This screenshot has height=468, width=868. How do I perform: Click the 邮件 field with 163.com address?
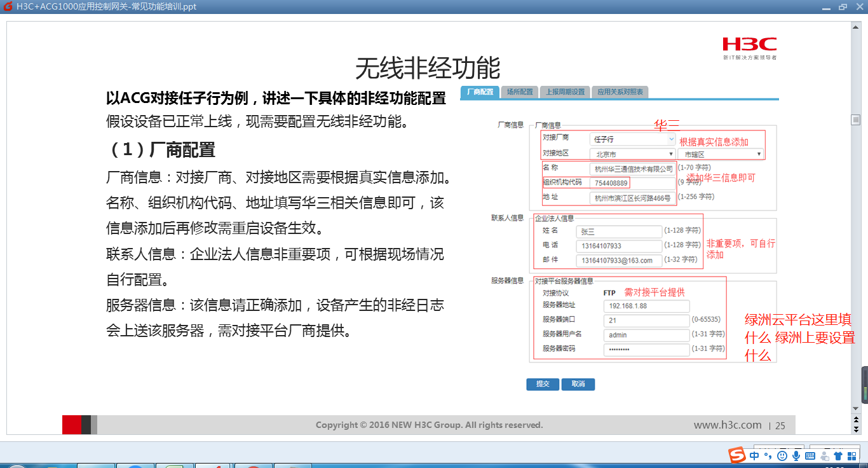619,260
